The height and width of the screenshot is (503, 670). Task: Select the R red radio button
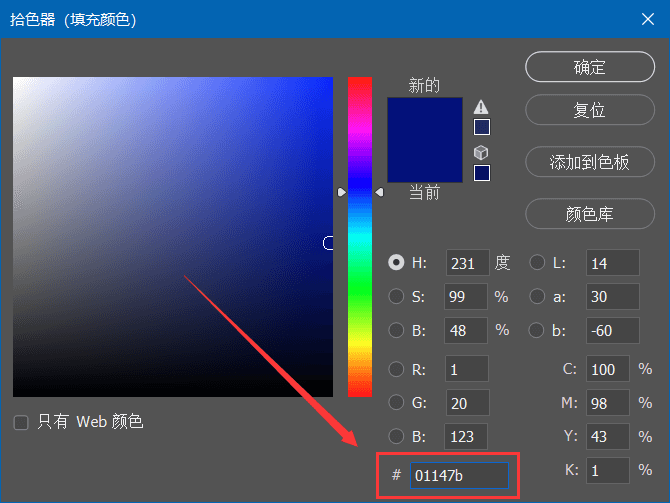click(396, 369)
